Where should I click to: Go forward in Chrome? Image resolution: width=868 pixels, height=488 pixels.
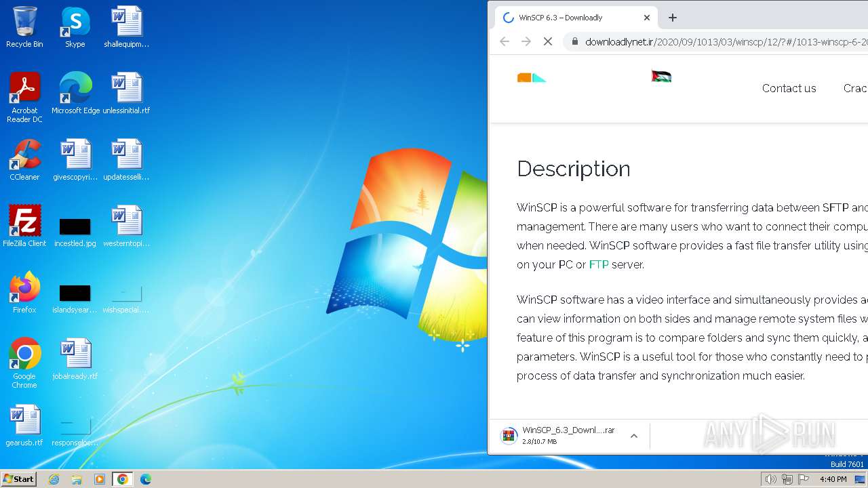point(526,41)
